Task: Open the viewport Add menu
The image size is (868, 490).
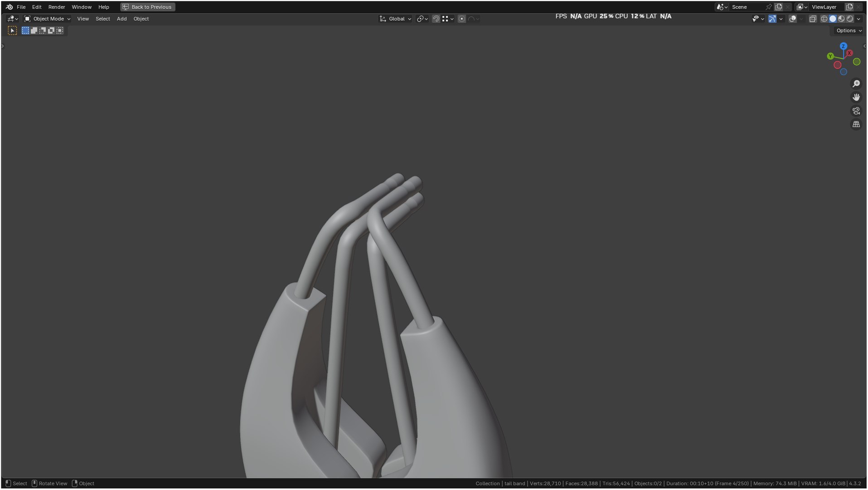Action: [121, 19]
